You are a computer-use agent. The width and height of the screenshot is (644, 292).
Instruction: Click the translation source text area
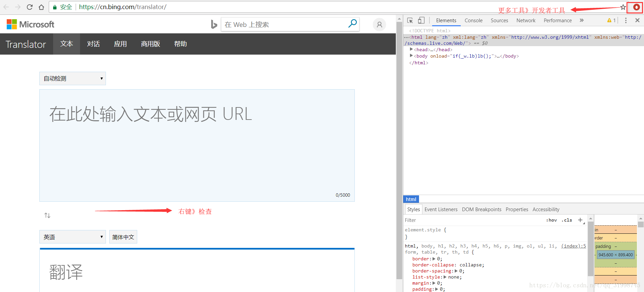pyautogui.click(x=197, y=145)
